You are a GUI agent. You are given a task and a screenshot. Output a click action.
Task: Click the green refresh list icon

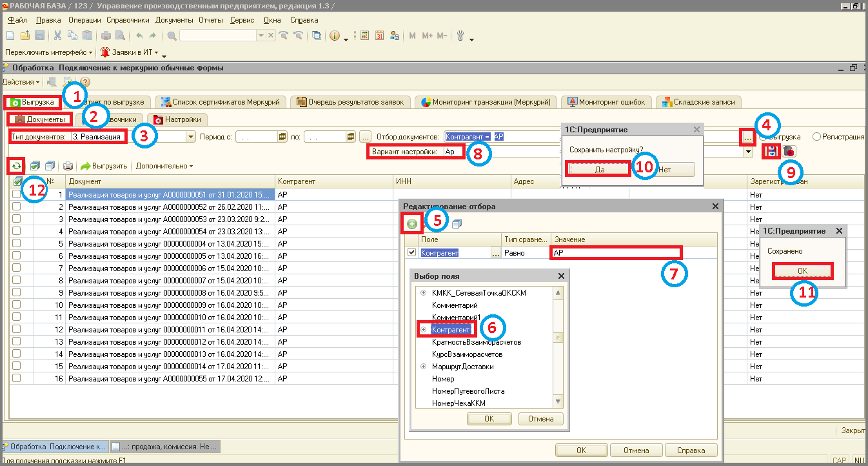click(17, 166)
